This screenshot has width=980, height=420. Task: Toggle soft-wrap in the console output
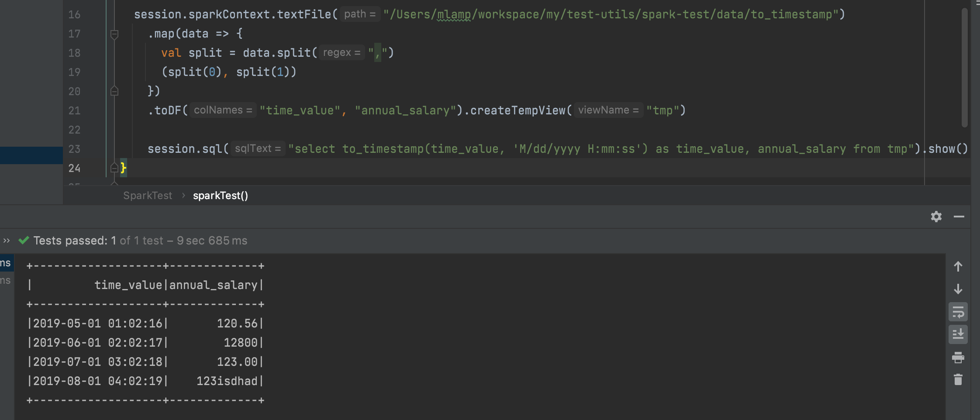point(958,312)
